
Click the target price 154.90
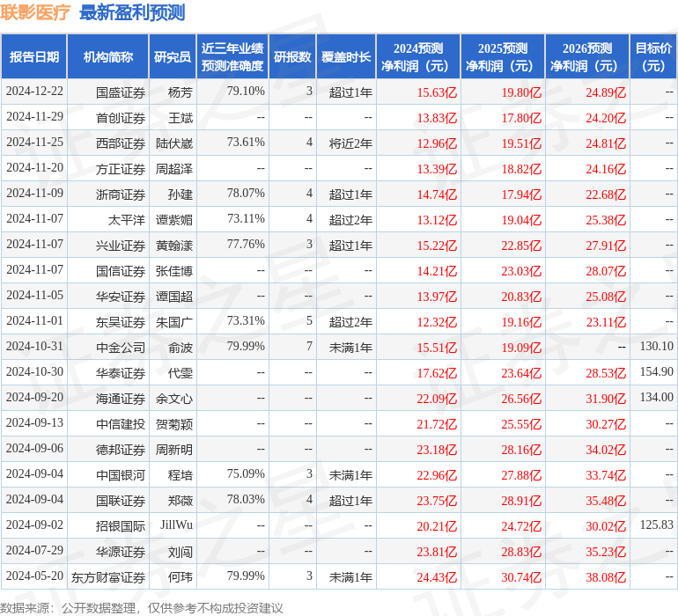(656, 371)
